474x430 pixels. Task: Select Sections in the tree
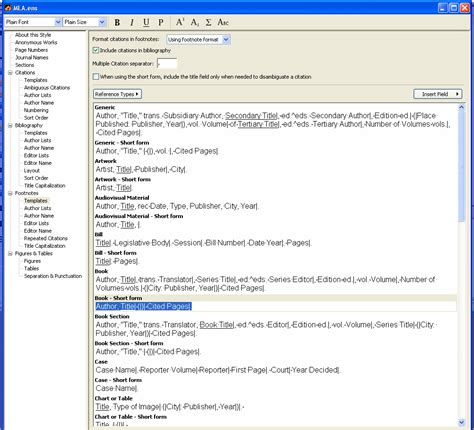[24, 65]
